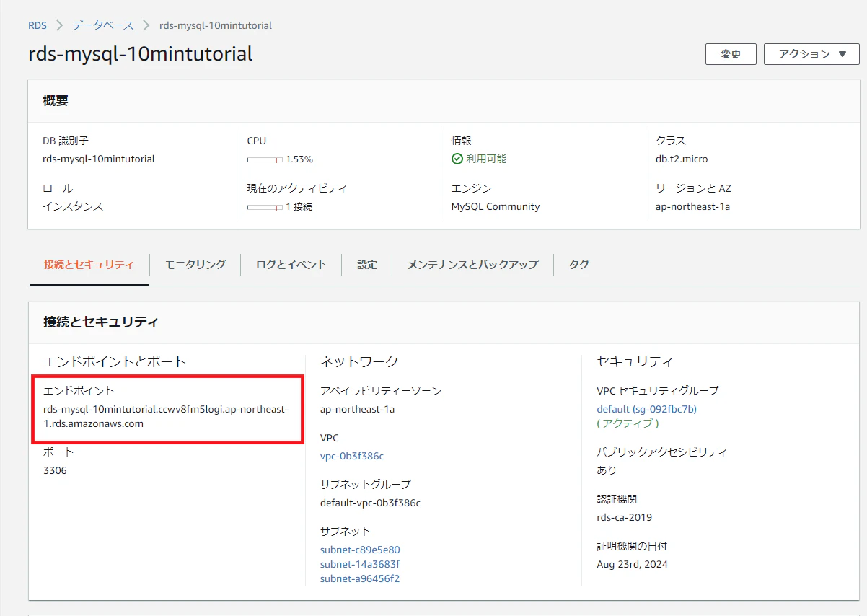
Task: Click the port value 3306
Action: click(x=55, y=470)
